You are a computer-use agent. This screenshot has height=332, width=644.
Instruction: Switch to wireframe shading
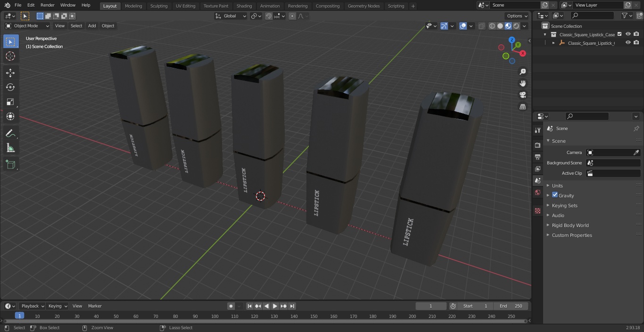coord(492,26)
